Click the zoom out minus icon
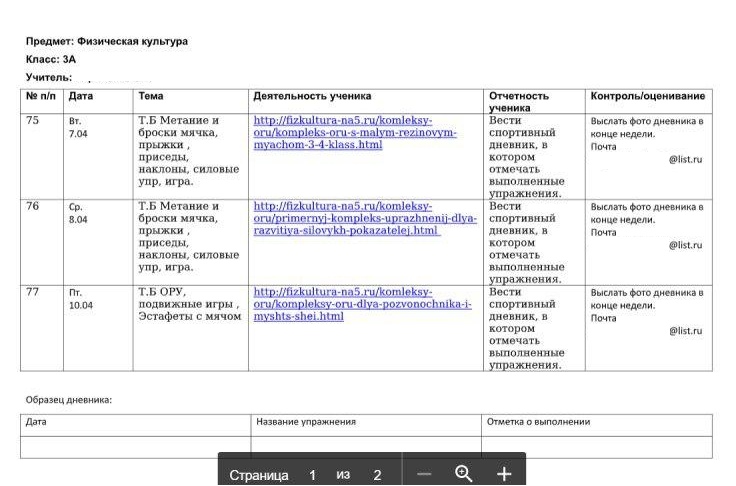The image size is (736, 486). pos(424,474)
